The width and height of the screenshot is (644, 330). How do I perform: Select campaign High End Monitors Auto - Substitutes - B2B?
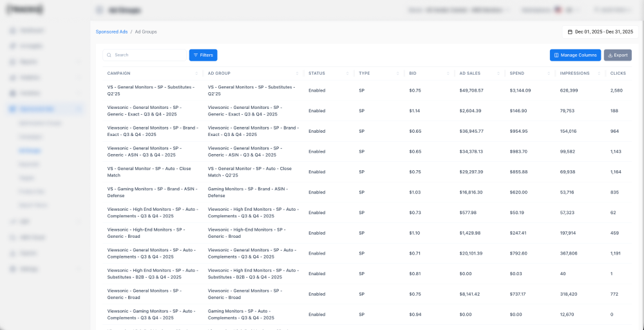click(x=153, y=274)
